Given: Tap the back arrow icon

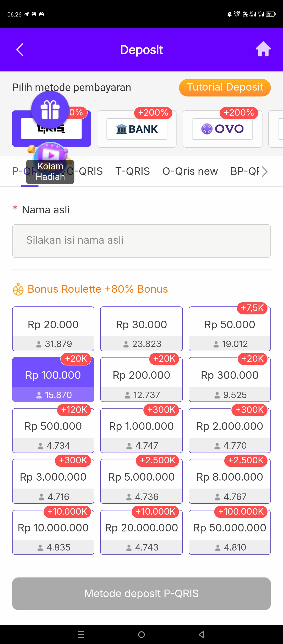Looking at the screenshot, I should [20, 50].
